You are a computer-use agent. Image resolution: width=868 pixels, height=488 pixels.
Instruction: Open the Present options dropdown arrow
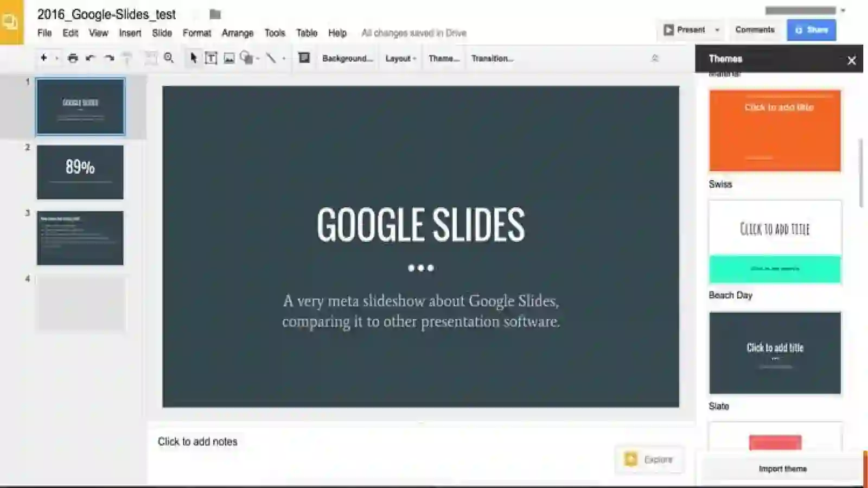[717, 30]
